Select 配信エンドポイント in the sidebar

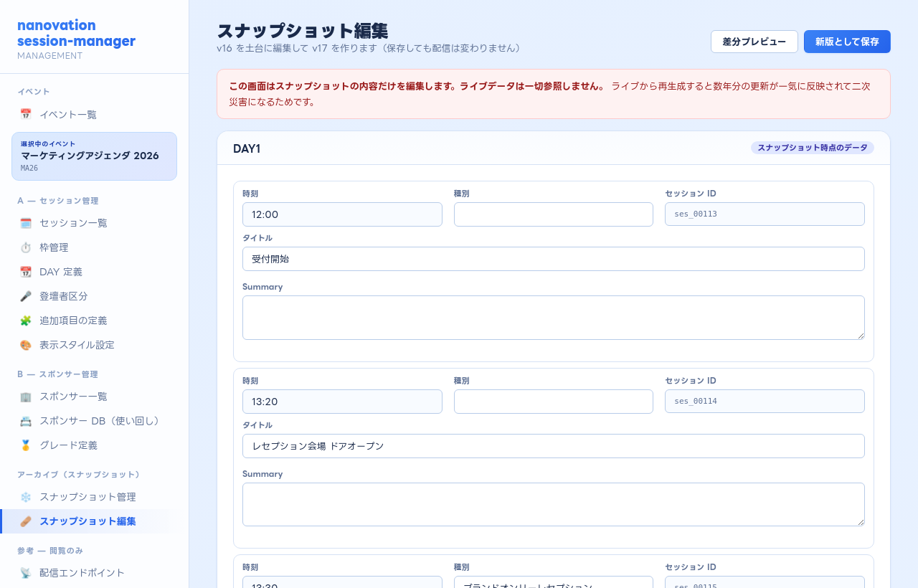94,573
